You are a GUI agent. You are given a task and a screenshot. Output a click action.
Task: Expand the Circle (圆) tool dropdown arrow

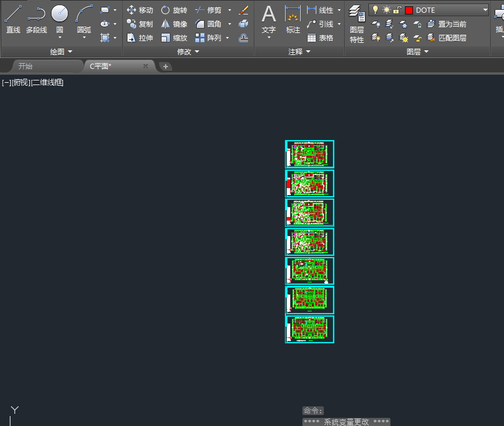pyautogui.click(x=60, y=38)
